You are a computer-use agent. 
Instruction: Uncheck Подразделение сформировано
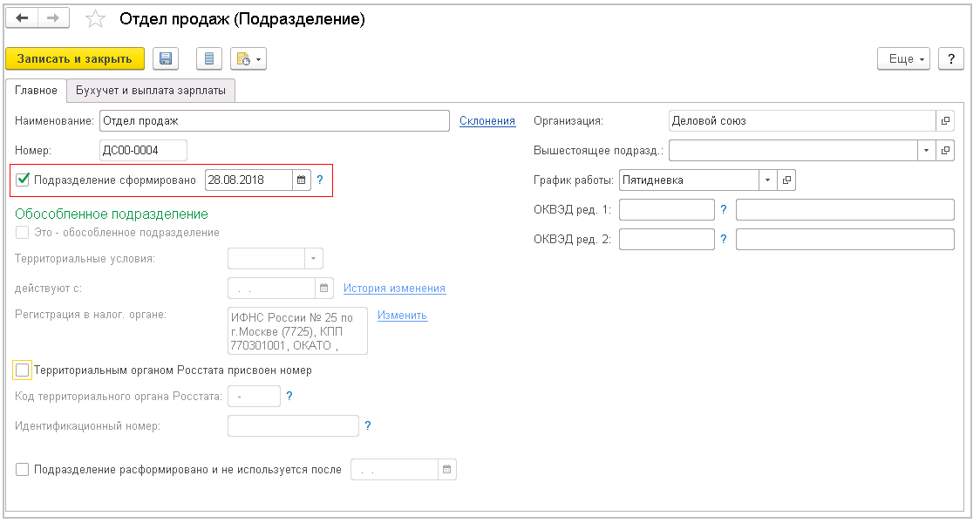click(21, 180)
